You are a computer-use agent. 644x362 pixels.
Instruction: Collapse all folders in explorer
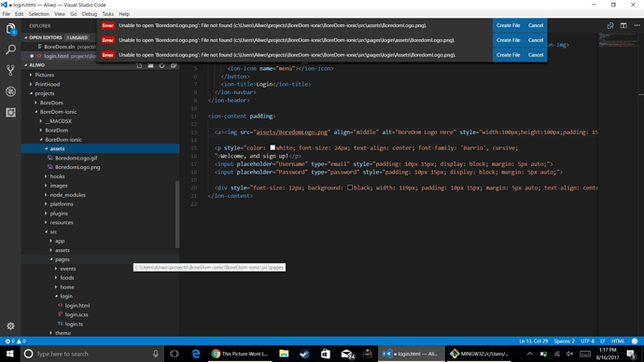coord(174,65)
